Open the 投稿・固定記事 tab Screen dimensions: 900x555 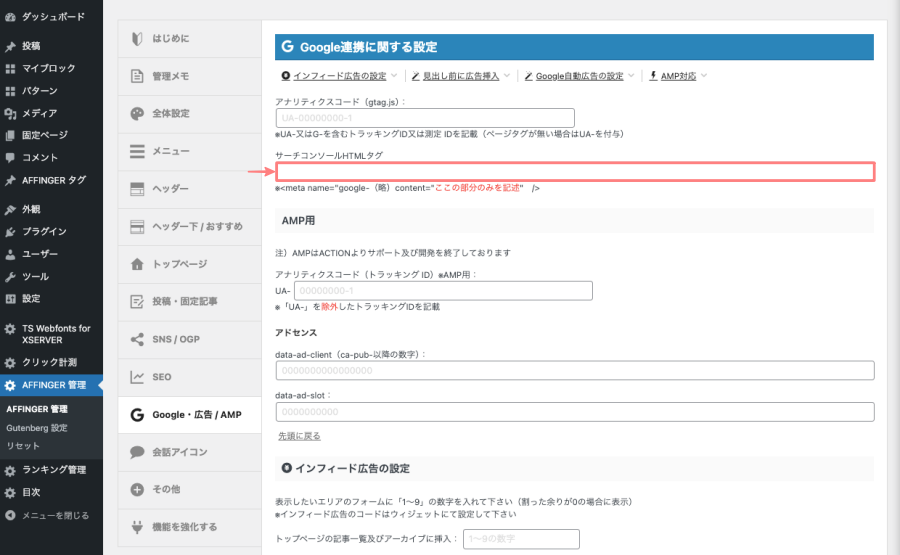click(189, 302)
